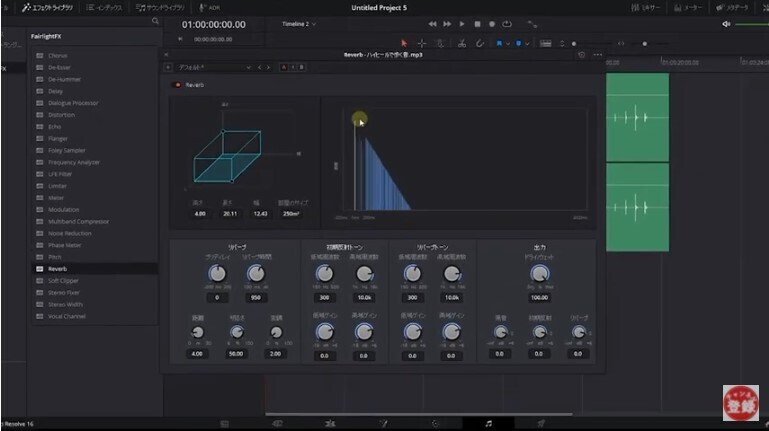Toggle the Reverb enable switch
Image resolution: width=769 pixels, height=431 pixels.
pos(178,85)
